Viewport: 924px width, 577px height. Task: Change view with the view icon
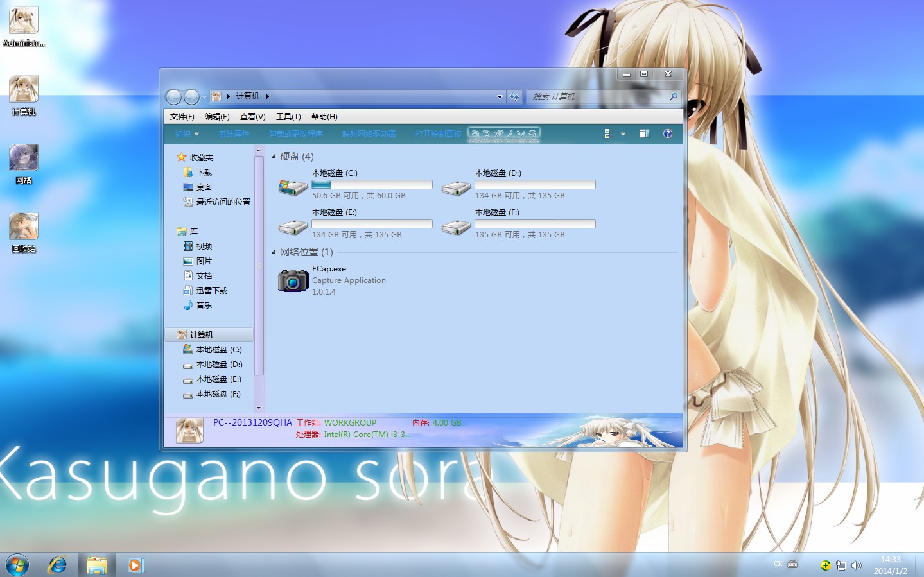[x=607, y=133]
